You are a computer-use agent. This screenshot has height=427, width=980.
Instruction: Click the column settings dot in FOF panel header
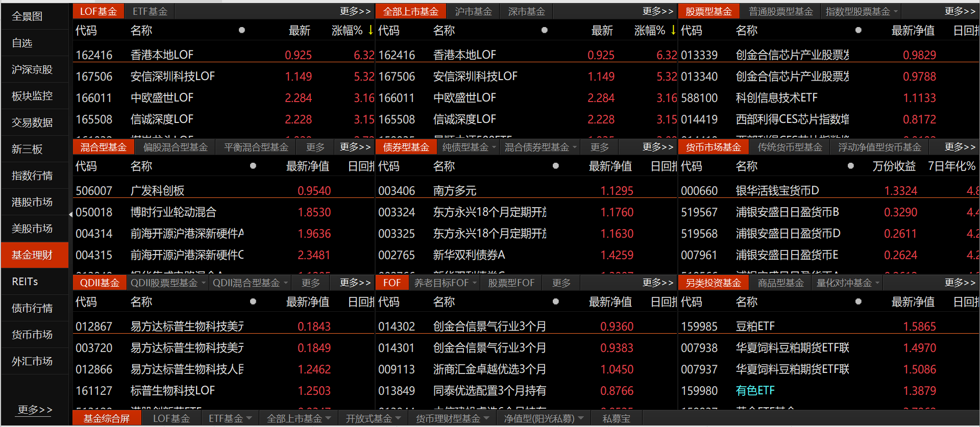click(x=556, y=302)
